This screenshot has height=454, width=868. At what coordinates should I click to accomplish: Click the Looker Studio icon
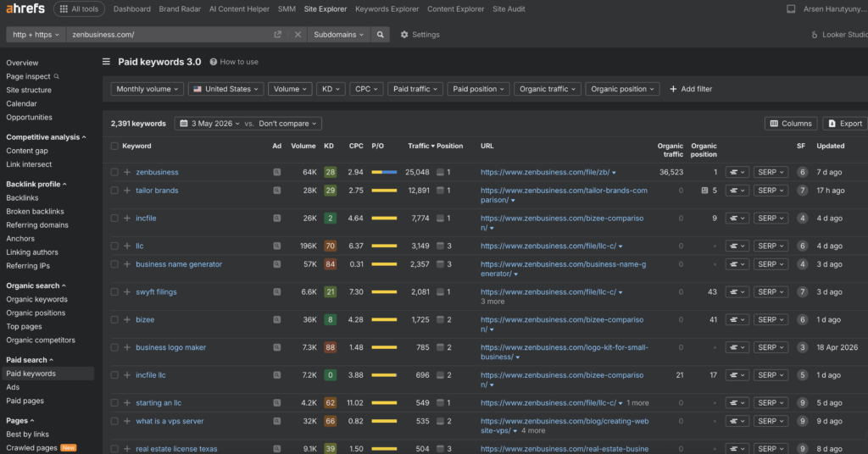(815, 34)
